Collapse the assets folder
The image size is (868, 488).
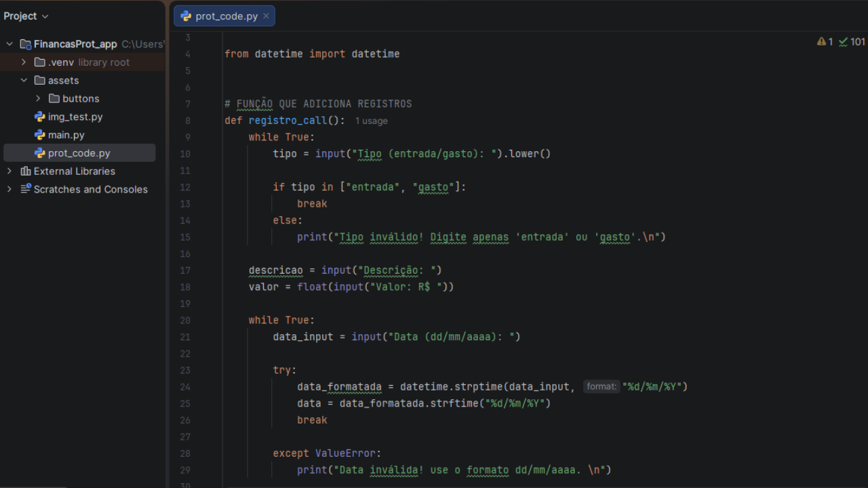pyautogui.click(x=24, y=80)
